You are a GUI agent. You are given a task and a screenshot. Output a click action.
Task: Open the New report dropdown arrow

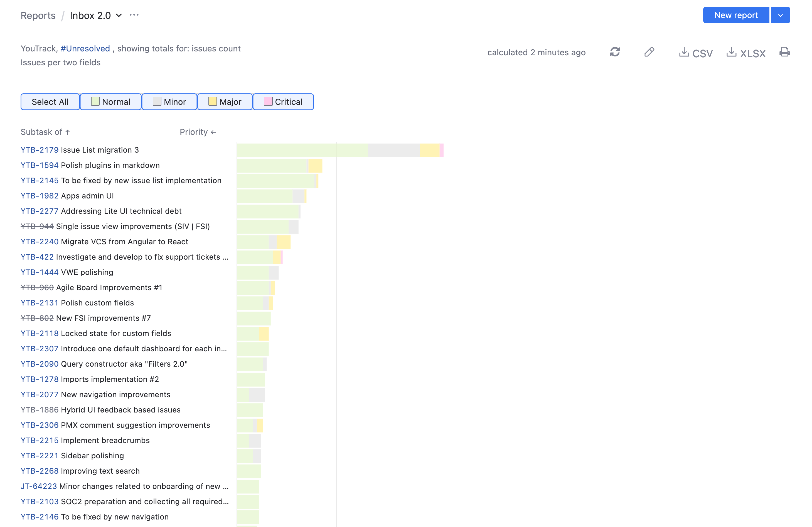pos(780,15)
